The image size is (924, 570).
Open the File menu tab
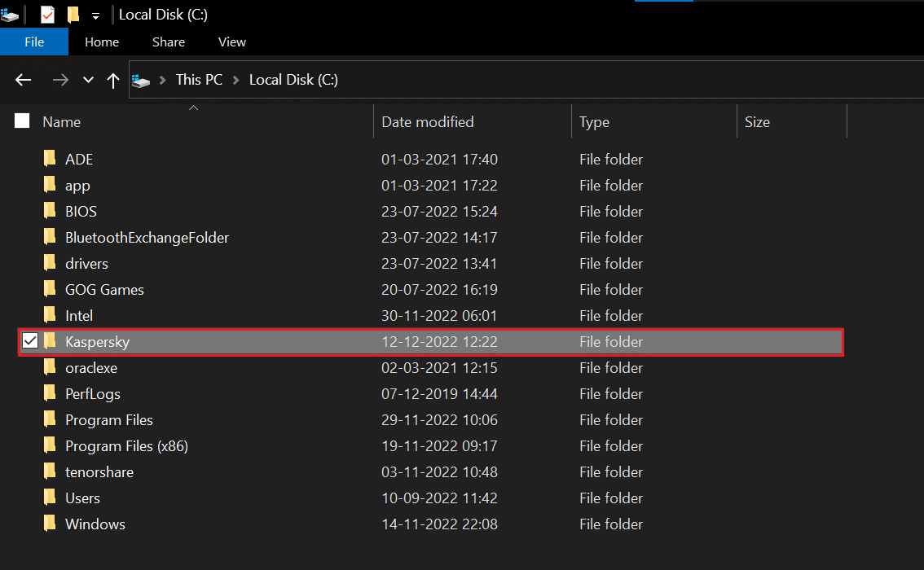coord(34,42)
